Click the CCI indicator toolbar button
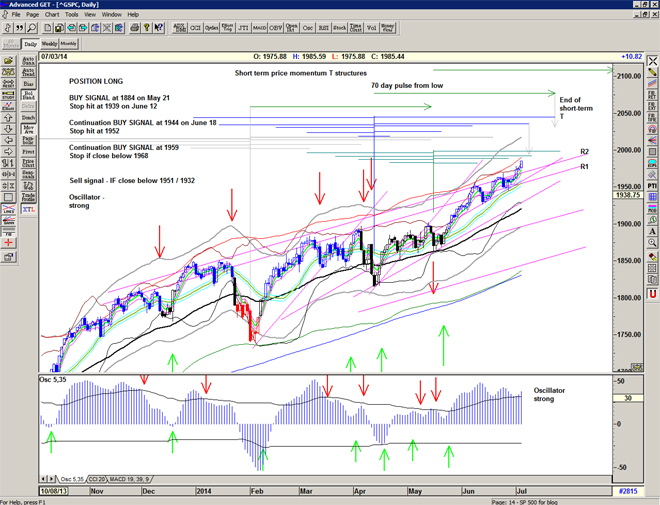Viewport: 660px width, 505px height. pyautogui.click(x=192, y=28)
